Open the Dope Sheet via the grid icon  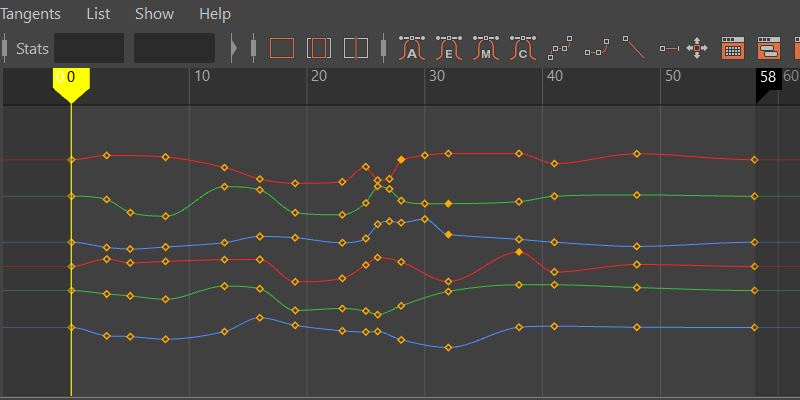(x=732, y=47)
